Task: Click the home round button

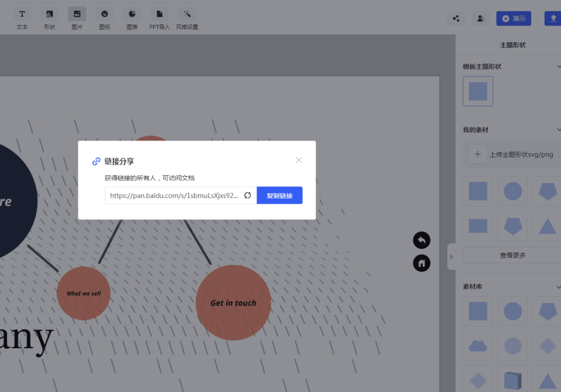Action: (x=422, y=263)
